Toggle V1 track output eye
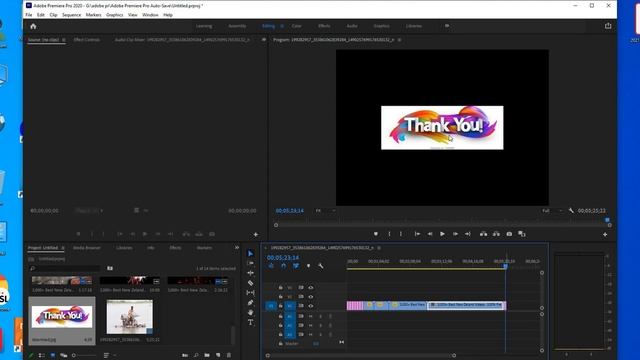Image resolution: width=640 pixels, height=360 pixels. (311, 306)
